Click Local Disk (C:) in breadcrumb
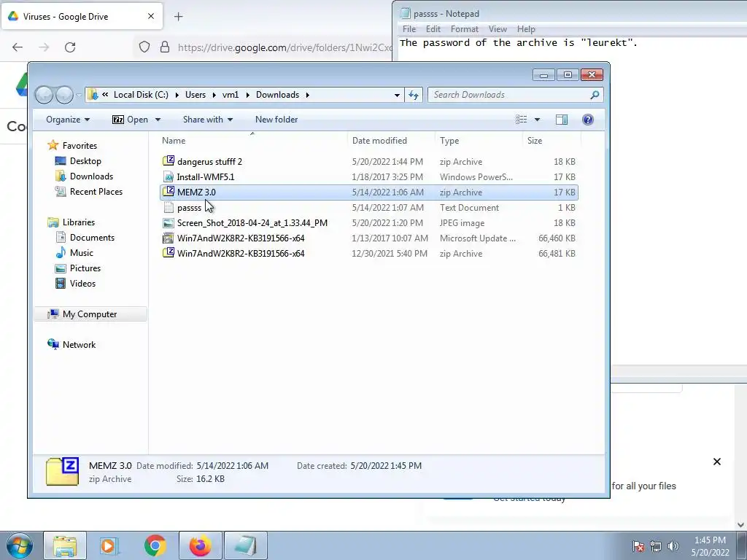 [141, 95]
